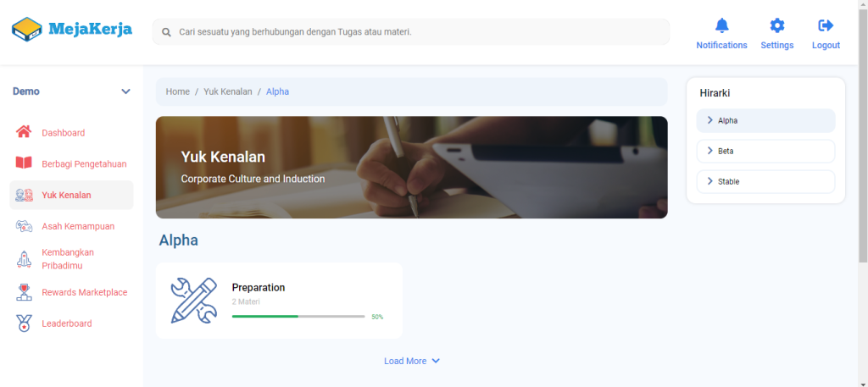Select Stable in Hirarki panel
This screenshot has width=868, height=387.
(765, 181)
